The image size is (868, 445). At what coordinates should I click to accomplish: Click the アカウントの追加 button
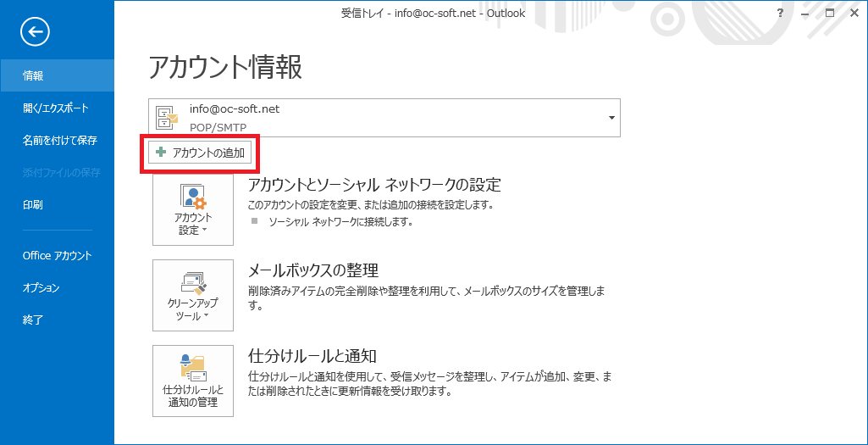tap(201, 153)
